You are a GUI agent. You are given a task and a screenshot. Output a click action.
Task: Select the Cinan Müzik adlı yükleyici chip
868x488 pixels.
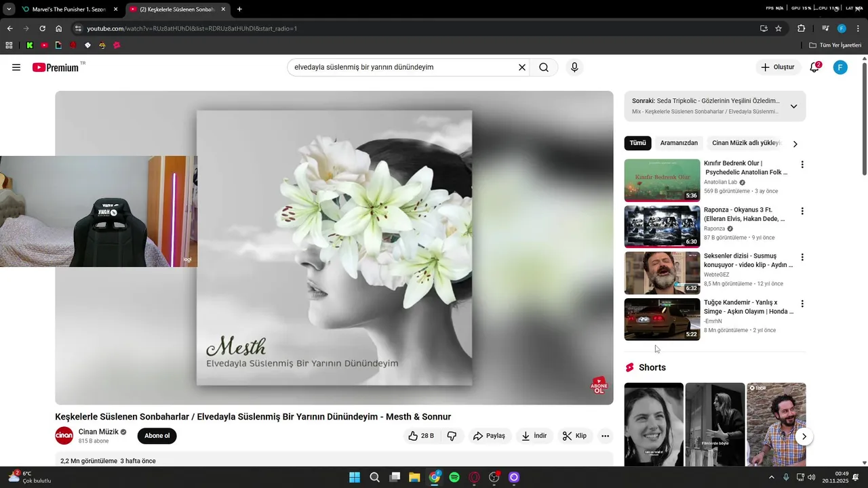point(746,143)
